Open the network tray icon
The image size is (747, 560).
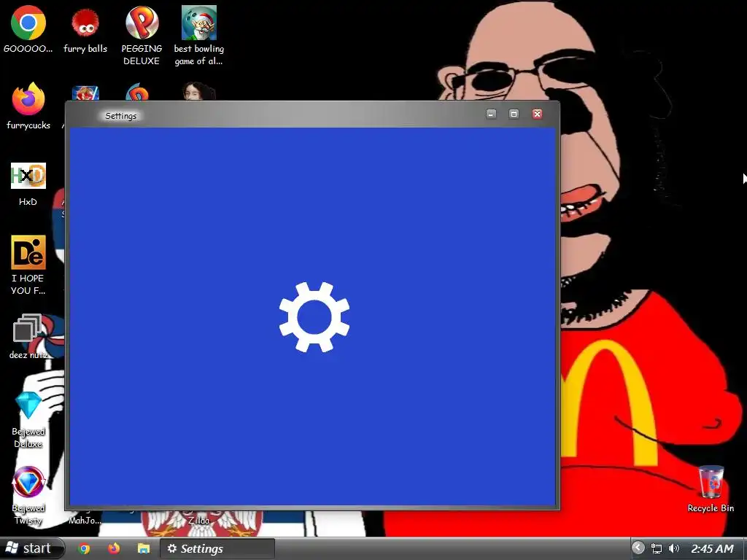click(x=657, y=548)
